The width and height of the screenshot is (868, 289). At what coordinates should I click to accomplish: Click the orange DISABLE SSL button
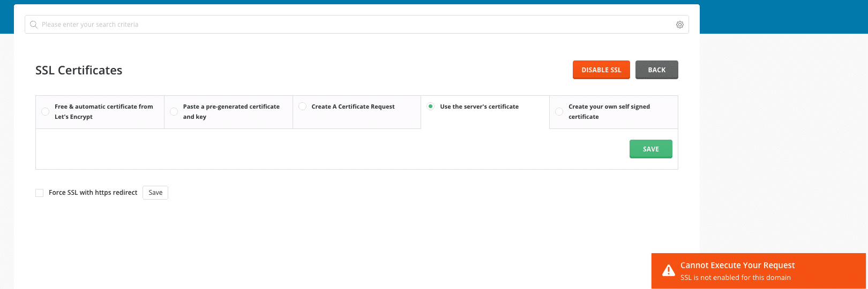601,70
